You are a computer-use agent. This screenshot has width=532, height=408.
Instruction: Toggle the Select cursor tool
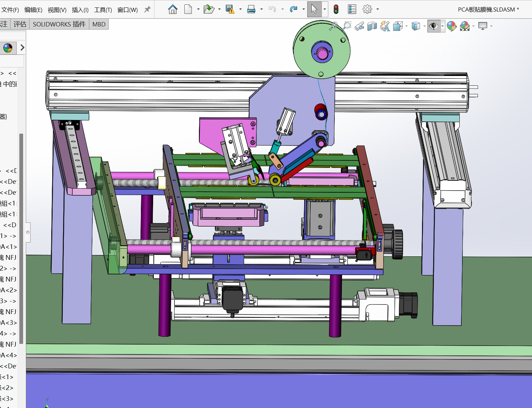coord(314,9)
